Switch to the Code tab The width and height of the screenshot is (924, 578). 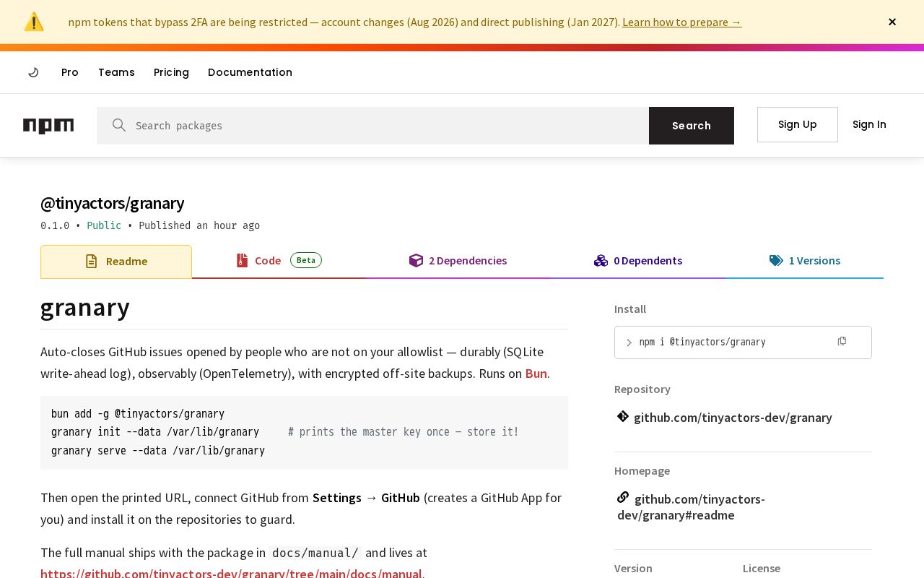pyautogui.click(x=279, y=261)
